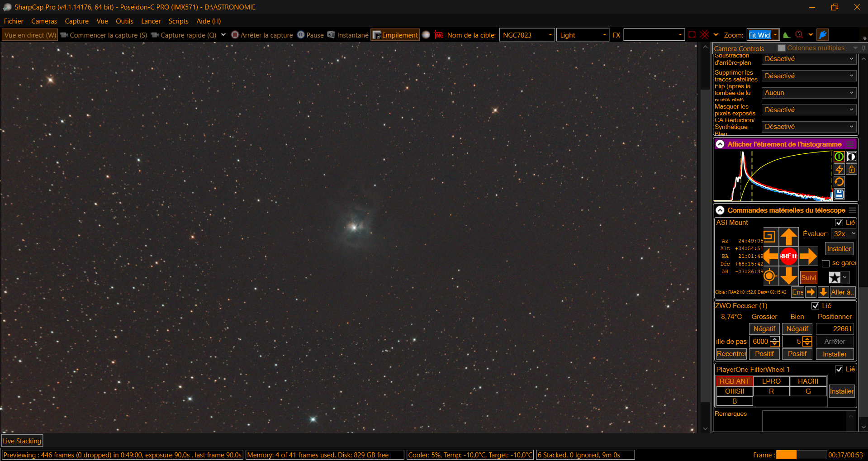Slew the mount left with the left arrow
The height and width of the screenshot is (461, 868).
click(771, 256)
